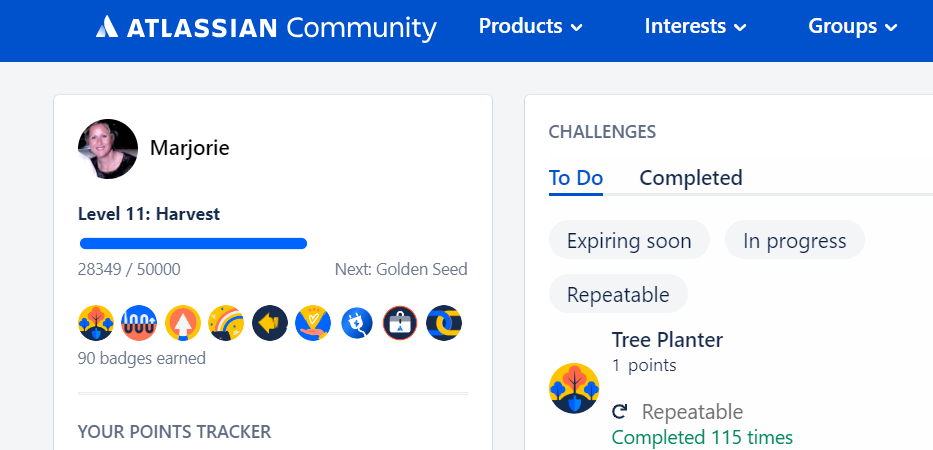This screenshot has height=450, width=933.
Task: Open the Atlassian Community home link
Action: point(266,27)
